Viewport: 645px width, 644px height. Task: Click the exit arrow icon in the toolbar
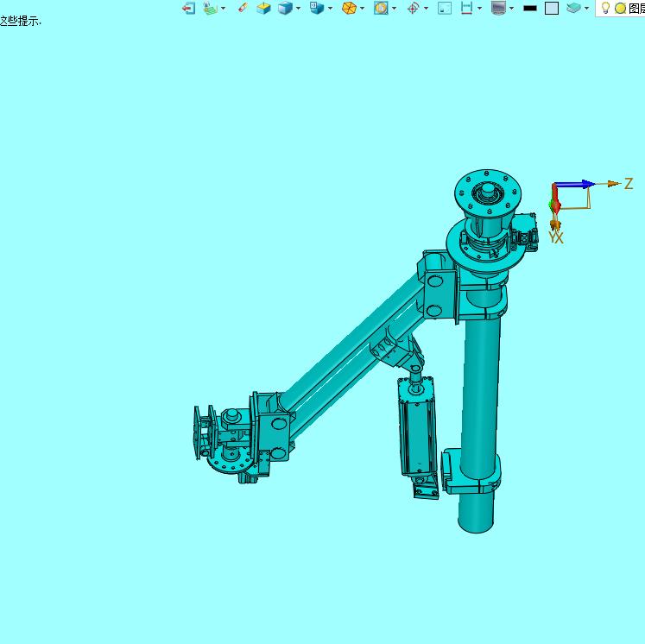point(188,8)
